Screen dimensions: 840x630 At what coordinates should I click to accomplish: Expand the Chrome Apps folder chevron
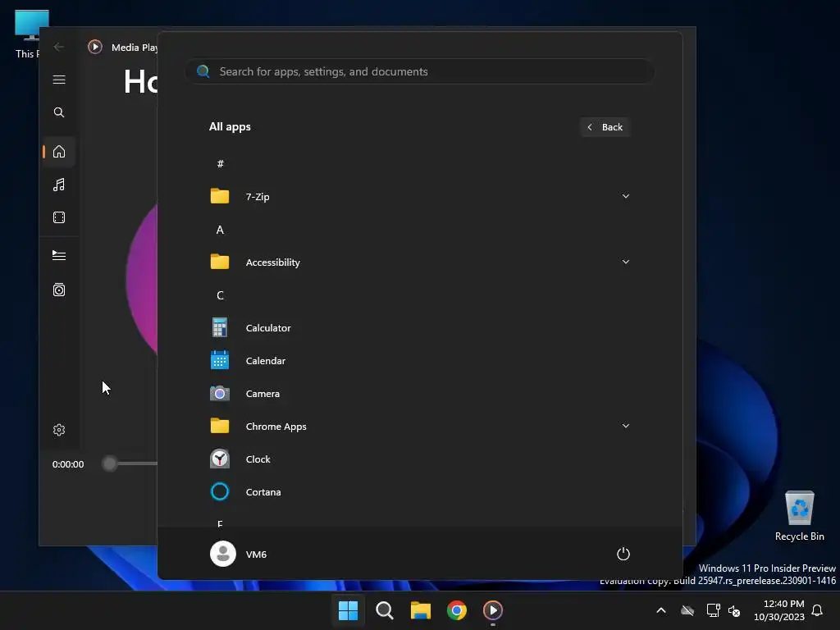click(x=626, y=427)
